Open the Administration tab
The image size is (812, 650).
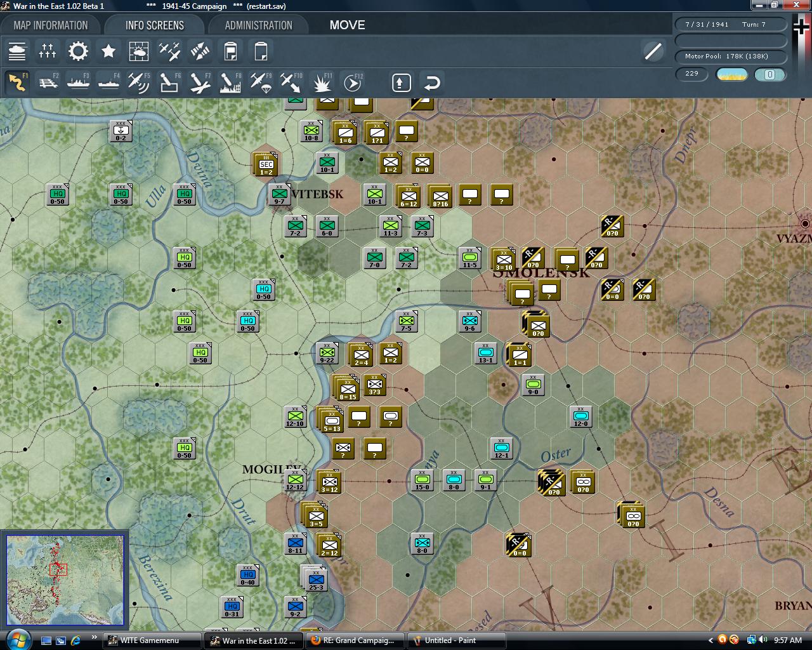258,25
